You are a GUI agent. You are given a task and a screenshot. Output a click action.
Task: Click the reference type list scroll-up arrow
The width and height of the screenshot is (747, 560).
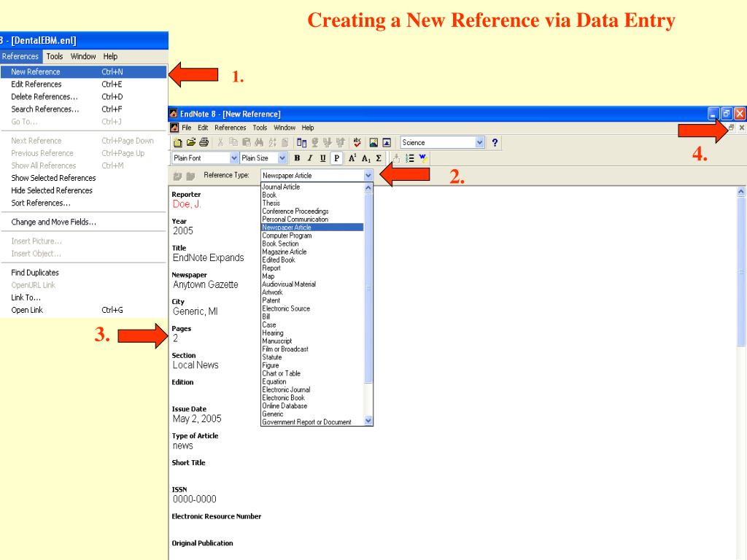(368, 188)
